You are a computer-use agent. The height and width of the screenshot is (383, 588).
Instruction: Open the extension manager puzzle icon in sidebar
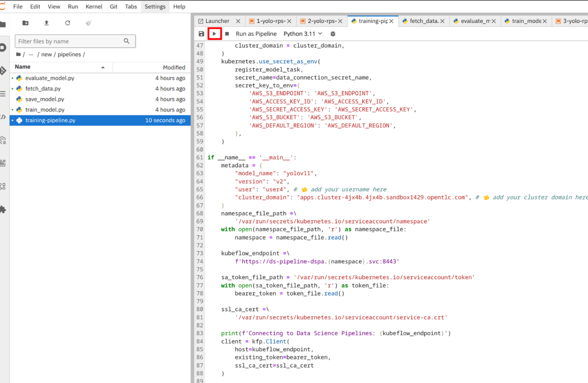3,209
